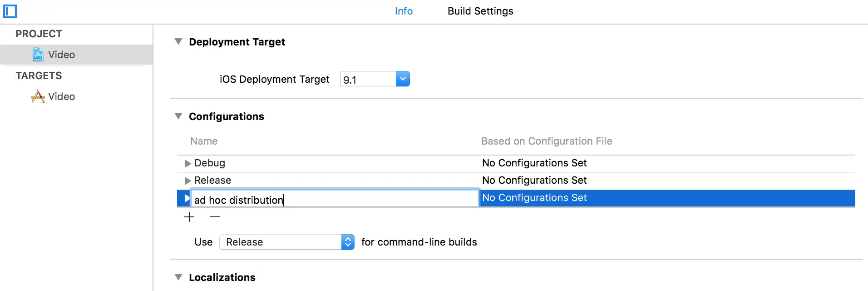This screenshot has height=291, width=868.
Task: Select the Video target app icon
Action: (x=38, y=96)
